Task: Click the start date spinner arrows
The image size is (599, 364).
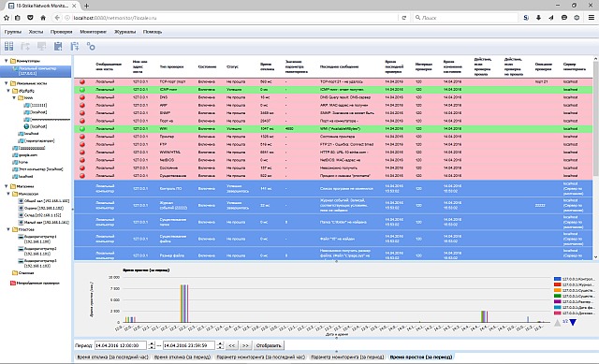Action: (152, 345)
